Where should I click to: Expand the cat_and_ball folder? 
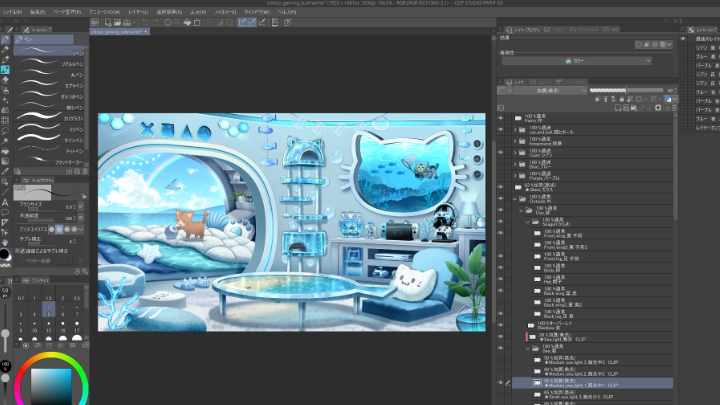[x=515, y=130]
